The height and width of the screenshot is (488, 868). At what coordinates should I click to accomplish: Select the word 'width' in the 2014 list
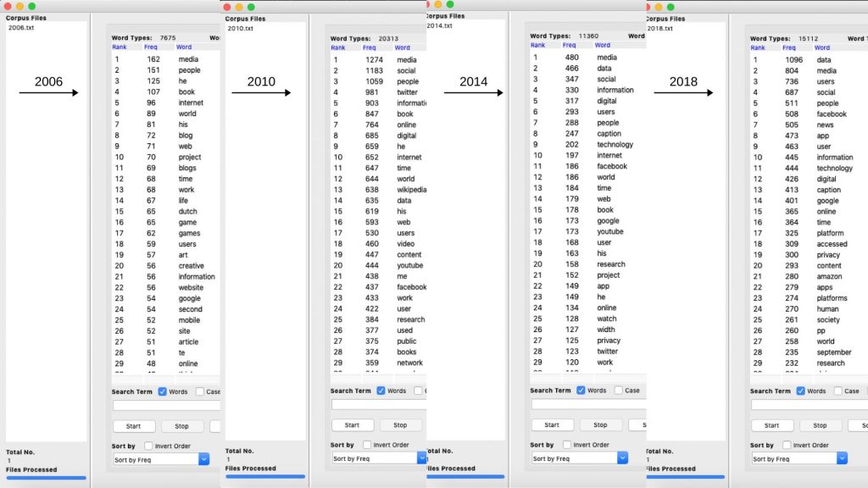(x=605, y=330)
